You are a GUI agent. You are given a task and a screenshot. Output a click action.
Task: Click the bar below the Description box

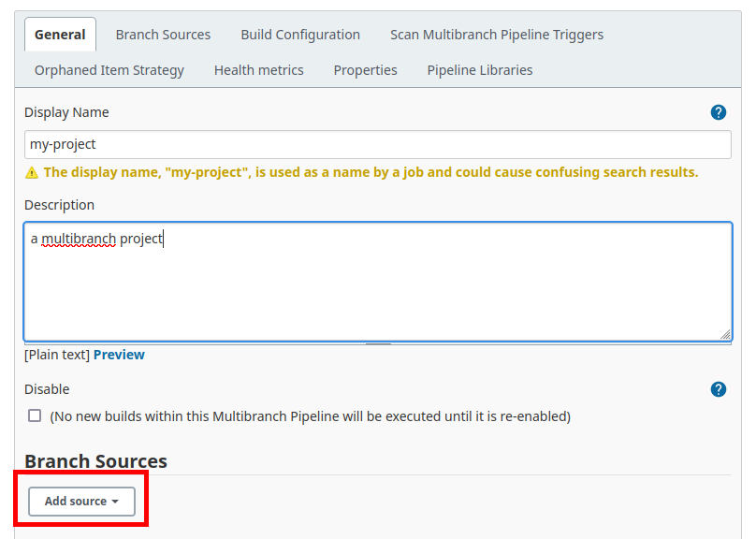coord(378,343)
